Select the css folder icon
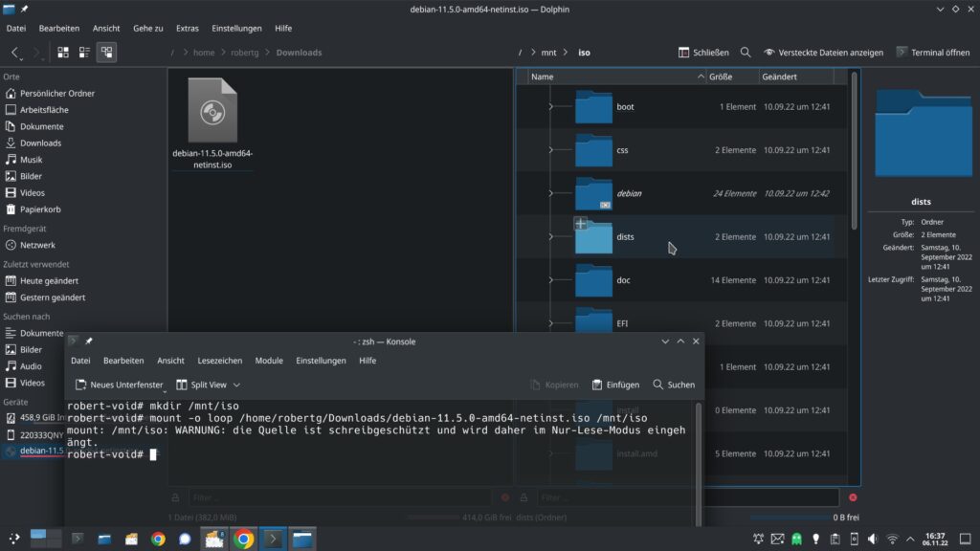 click(593, 150)
